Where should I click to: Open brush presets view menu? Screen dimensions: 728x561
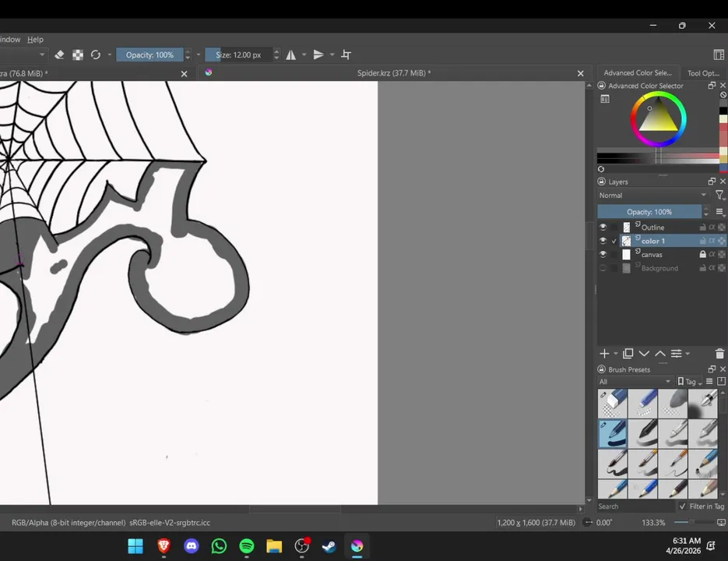709,381
